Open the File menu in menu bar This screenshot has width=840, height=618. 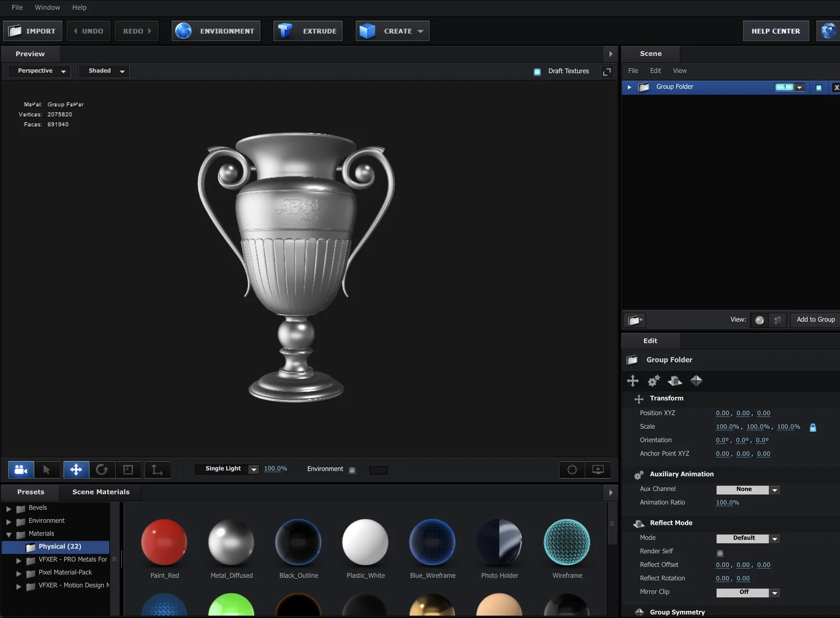coord(17,7)
